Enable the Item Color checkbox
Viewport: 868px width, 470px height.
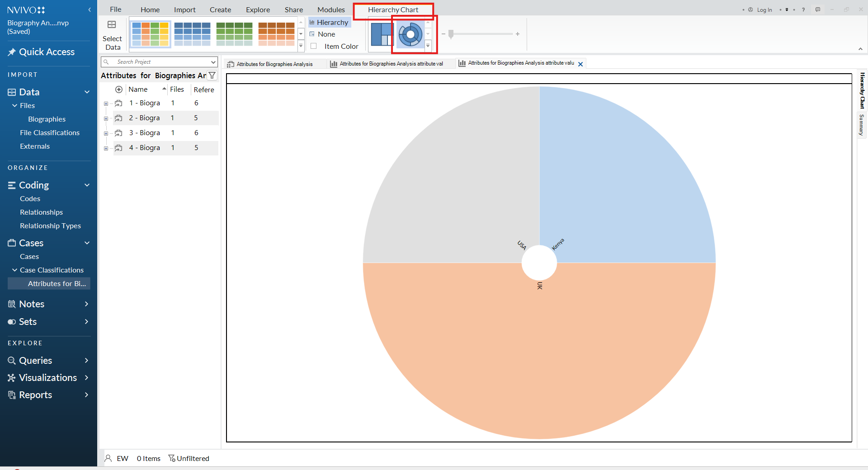pos(314,46)
